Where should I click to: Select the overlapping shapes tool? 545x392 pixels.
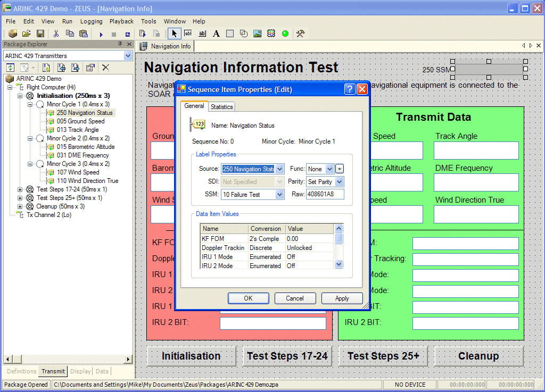pyautogui.click(x=244, y=34)
